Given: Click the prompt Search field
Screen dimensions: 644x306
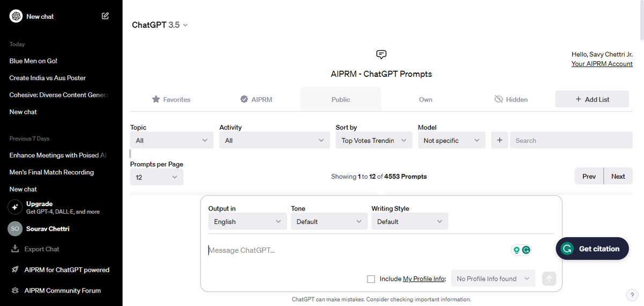Looking at the screenshot, I should pos(571,140).
